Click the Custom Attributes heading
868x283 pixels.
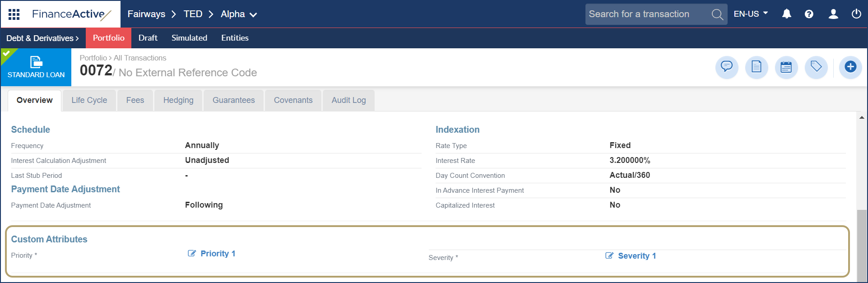pos(49,239)
